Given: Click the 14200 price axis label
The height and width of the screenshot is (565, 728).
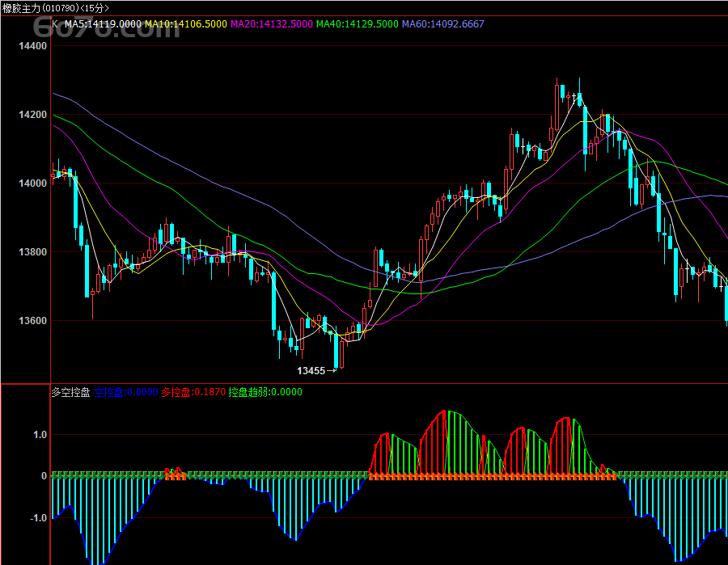Looking at the screenshot, I should coord(32,115).
